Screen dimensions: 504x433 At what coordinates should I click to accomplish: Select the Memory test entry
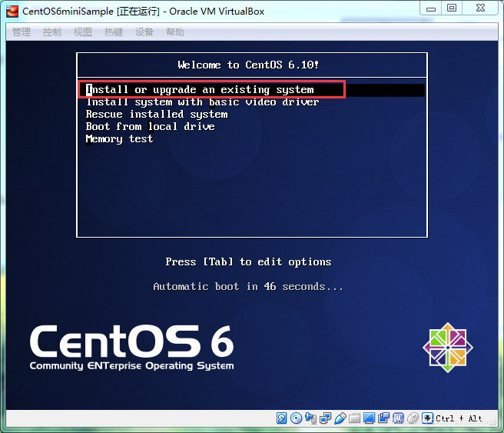119,139
